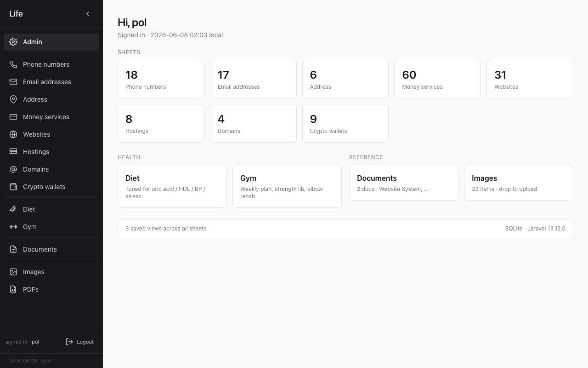
Task: Click the Hostings server icon
Action: click(x=13, y=152)
